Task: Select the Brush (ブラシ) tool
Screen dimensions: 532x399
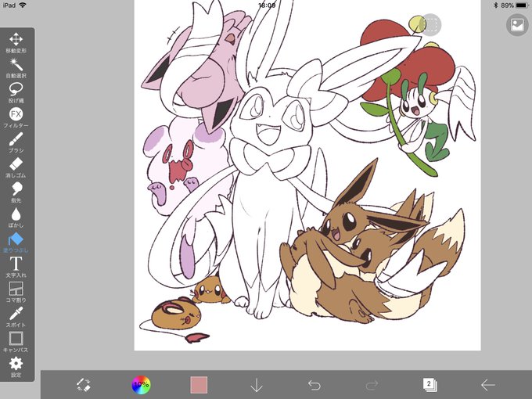Action: [16, 143]
